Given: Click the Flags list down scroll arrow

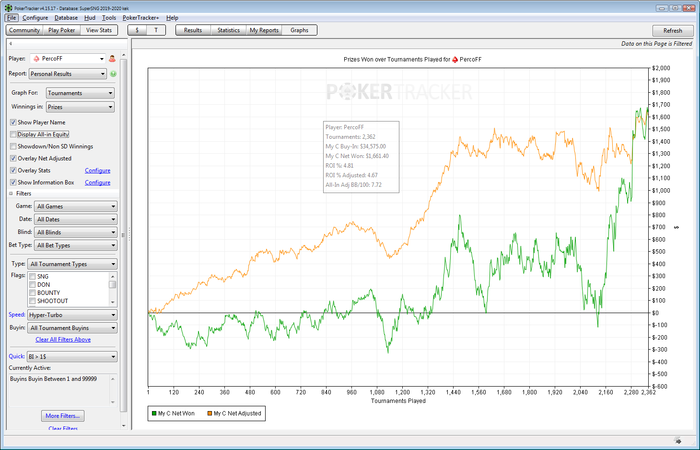Looking at the screenshot, I should click(113, 302).
